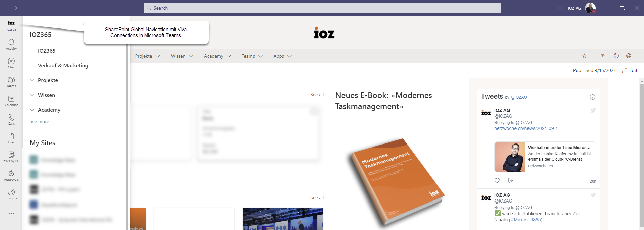Open Settings and more ellipsis in title bar

click(x=560, y=8)
